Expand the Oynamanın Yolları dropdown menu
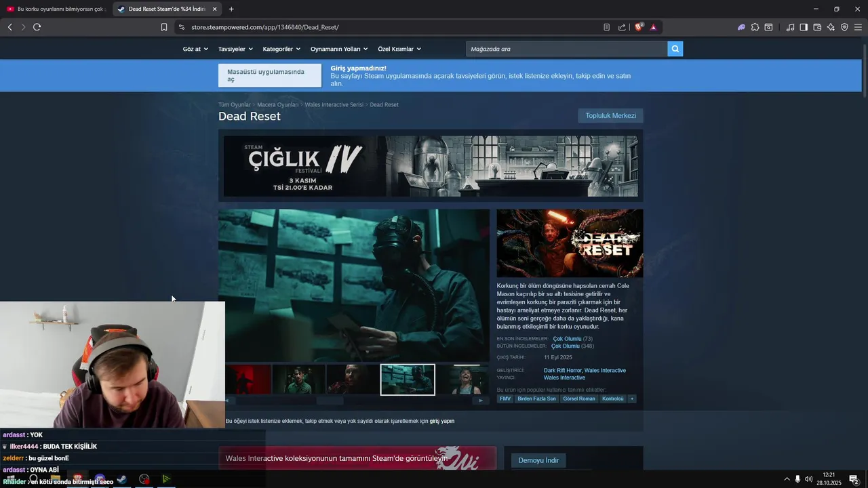Screen dimensions: 868x488 coord(339,49)
